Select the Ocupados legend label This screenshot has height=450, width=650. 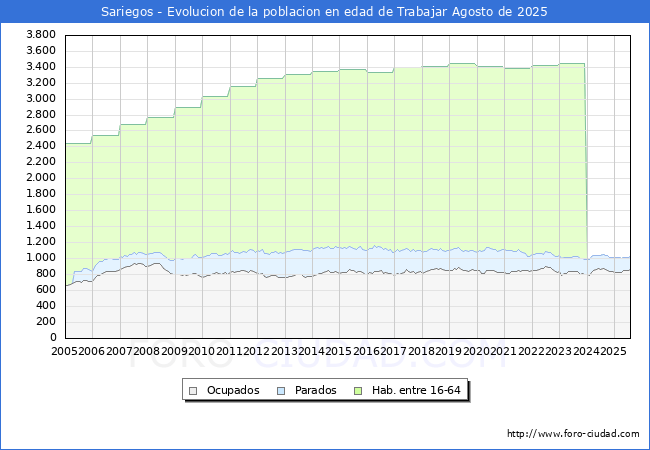coord(232,390)
